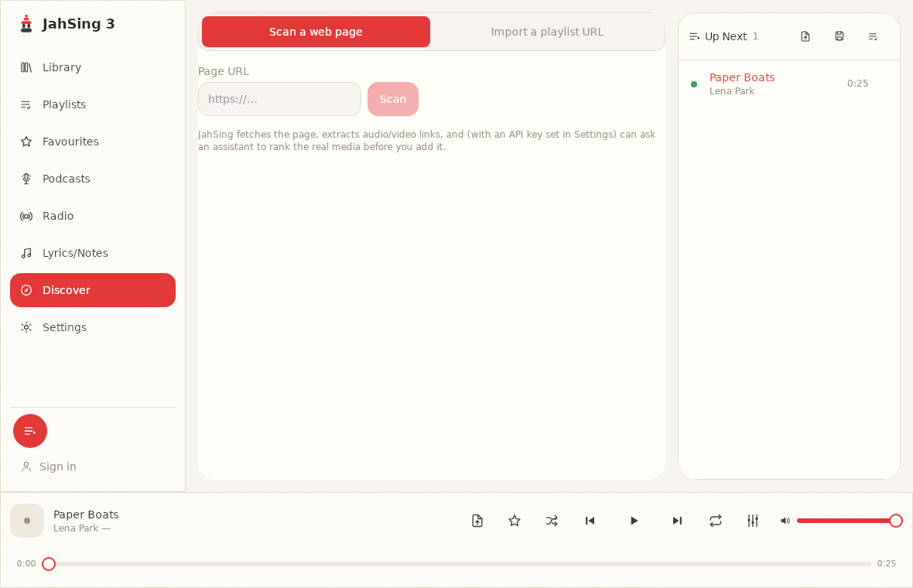This screenshot has height=588, width=913.
Task: Click the save queue icon in Up Next
Action: click(839, 36)
